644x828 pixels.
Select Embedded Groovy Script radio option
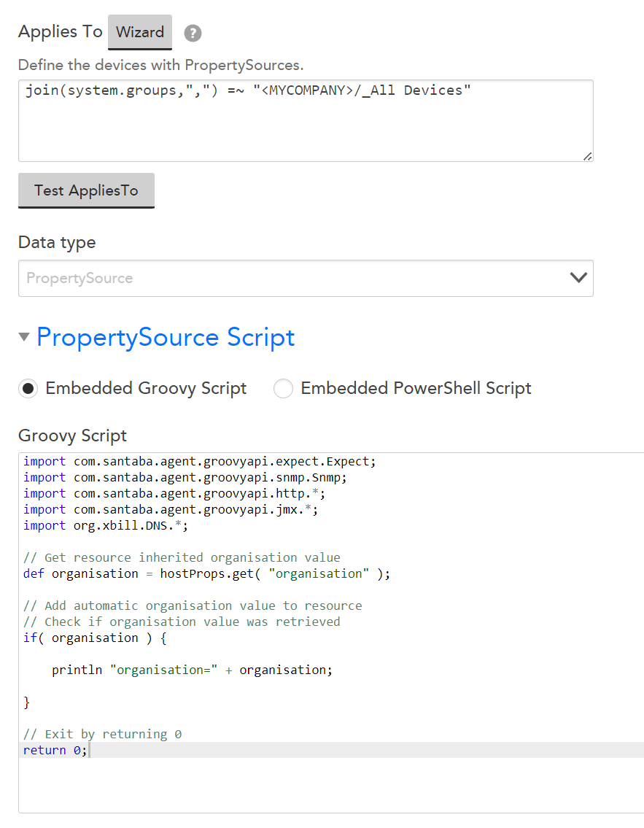[x=28, y=389]
